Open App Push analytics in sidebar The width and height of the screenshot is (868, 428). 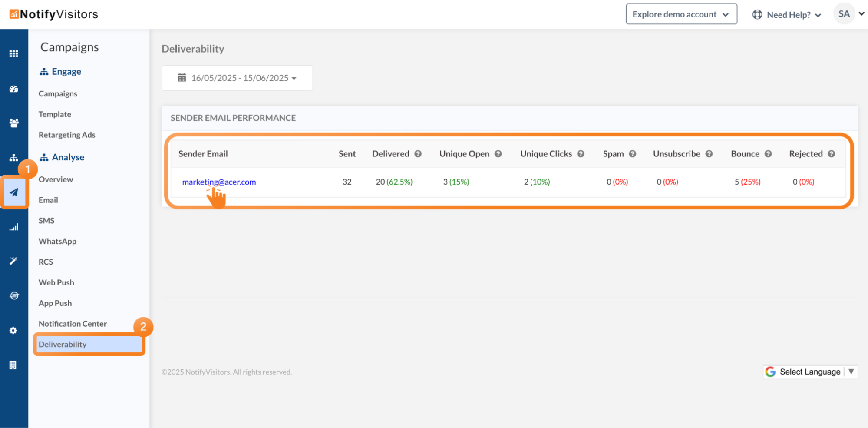[x=55, y=303]
